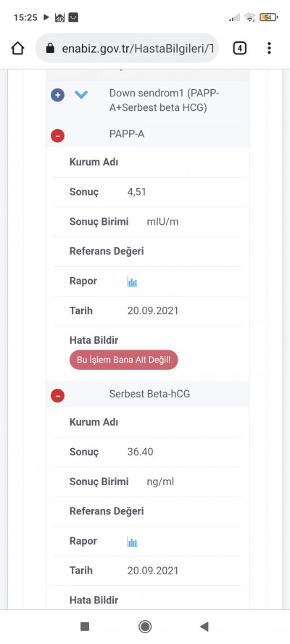Viewport: 290px width, 644px height.
Task: Tap the lock icon in address bar
Action: click(x=50, y=49)
